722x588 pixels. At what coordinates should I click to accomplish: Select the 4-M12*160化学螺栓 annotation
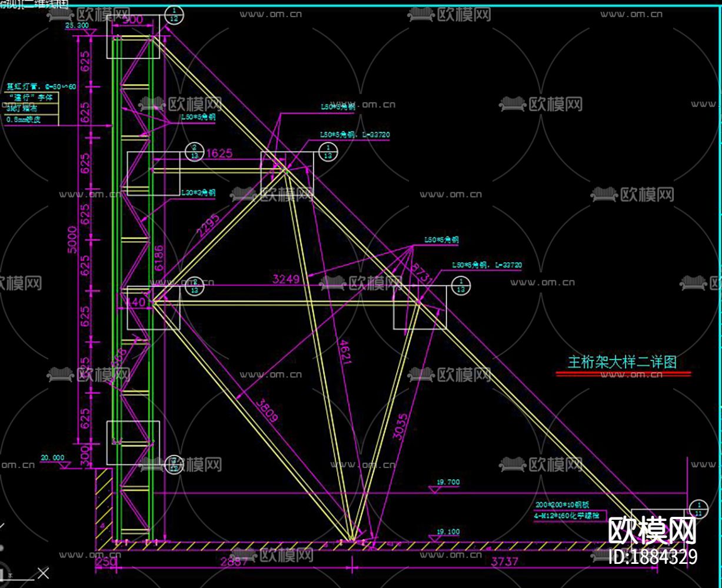[567, 515]
